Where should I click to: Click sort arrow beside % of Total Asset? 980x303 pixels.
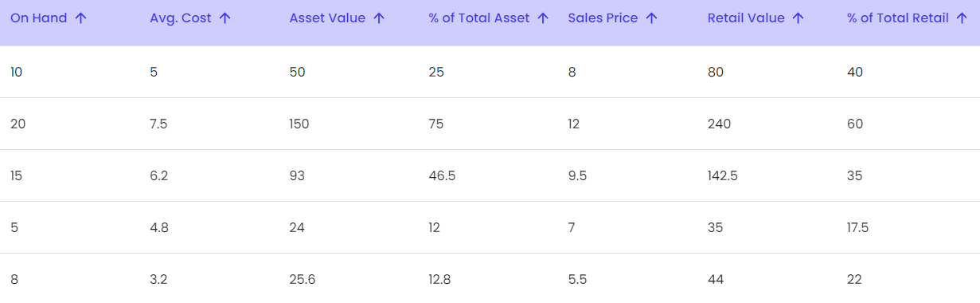click(x=543, y=18)
